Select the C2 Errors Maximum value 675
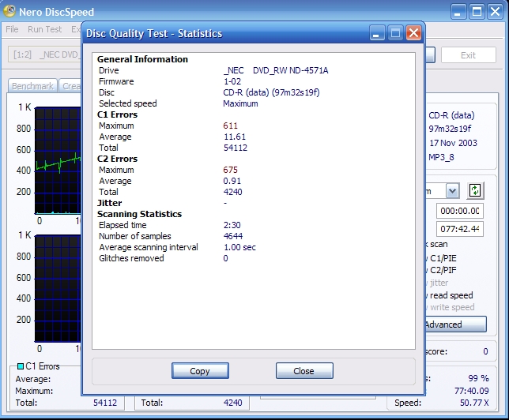 point(231,170)
